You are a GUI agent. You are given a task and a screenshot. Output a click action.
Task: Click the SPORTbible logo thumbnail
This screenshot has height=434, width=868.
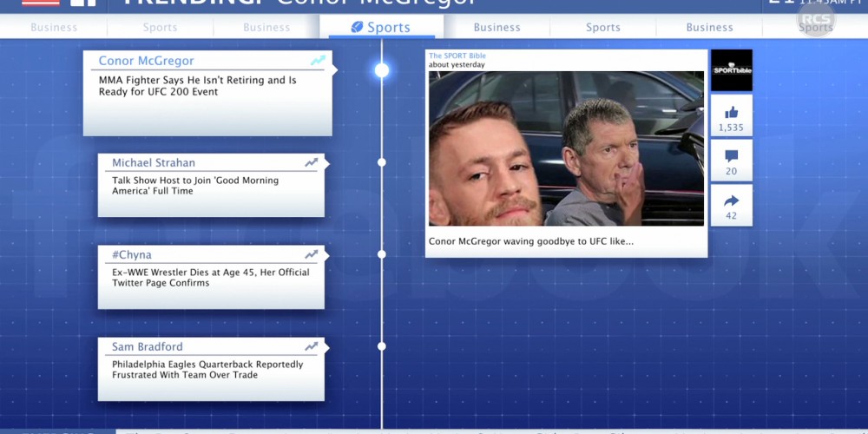731,70
